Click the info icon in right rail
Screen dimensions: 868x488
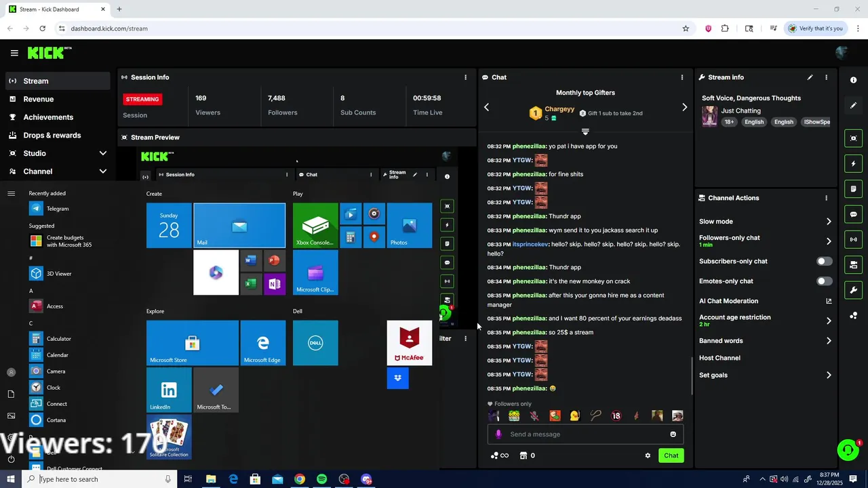[853, 80]
